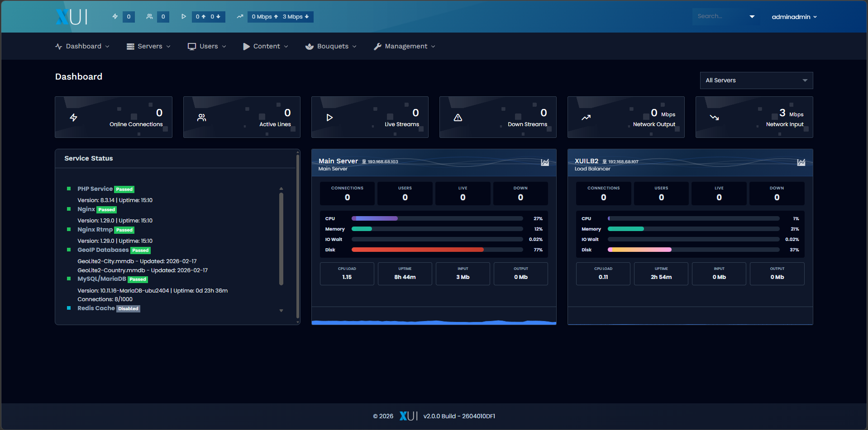Click the XUI logo in header

click(x=72, y=17)
